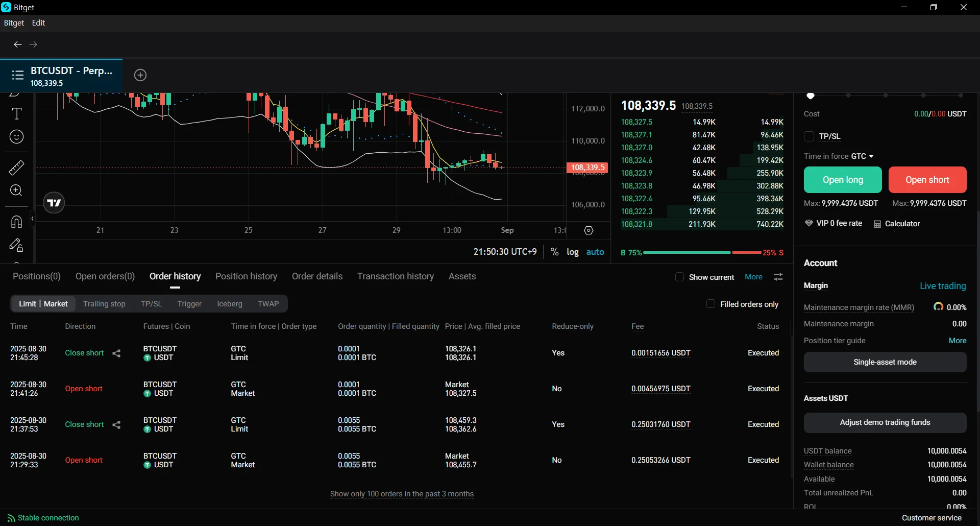Switch to Position history tab
This screenshot has width=980, height=526.
246,276
